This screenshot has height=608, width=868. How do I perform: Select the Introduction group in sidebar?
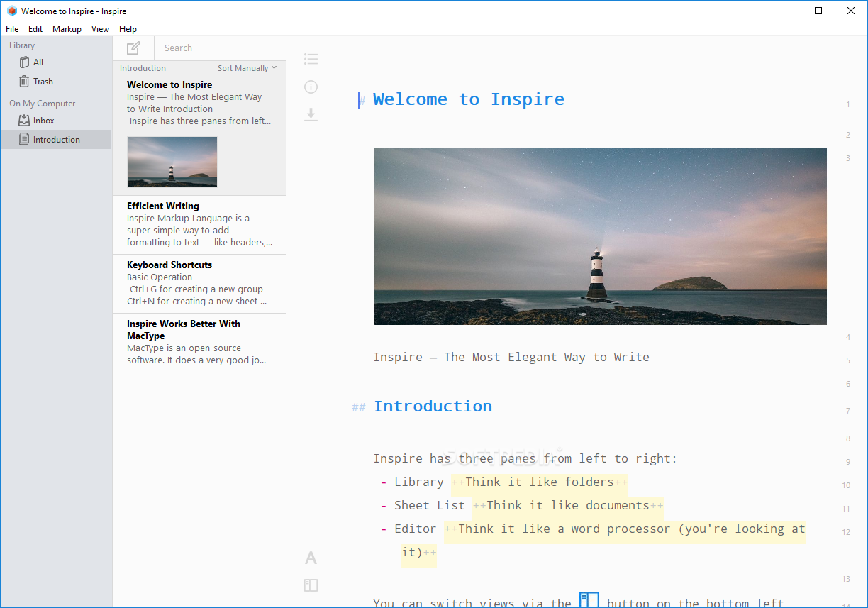coord(56,140)
